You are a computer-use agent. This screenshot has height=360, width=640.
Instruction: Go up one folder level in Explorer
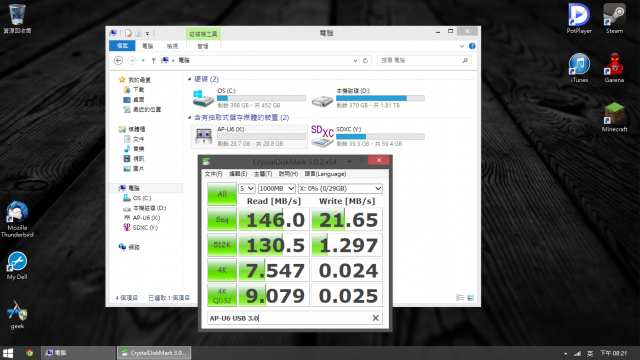[x=153, y=60]
